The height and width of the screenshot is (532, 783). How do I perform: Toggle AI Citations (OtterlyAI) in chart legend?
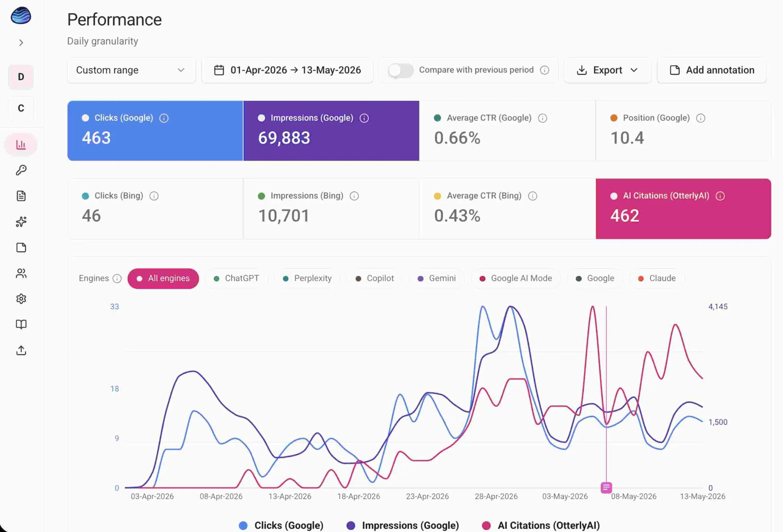[541, 525]
